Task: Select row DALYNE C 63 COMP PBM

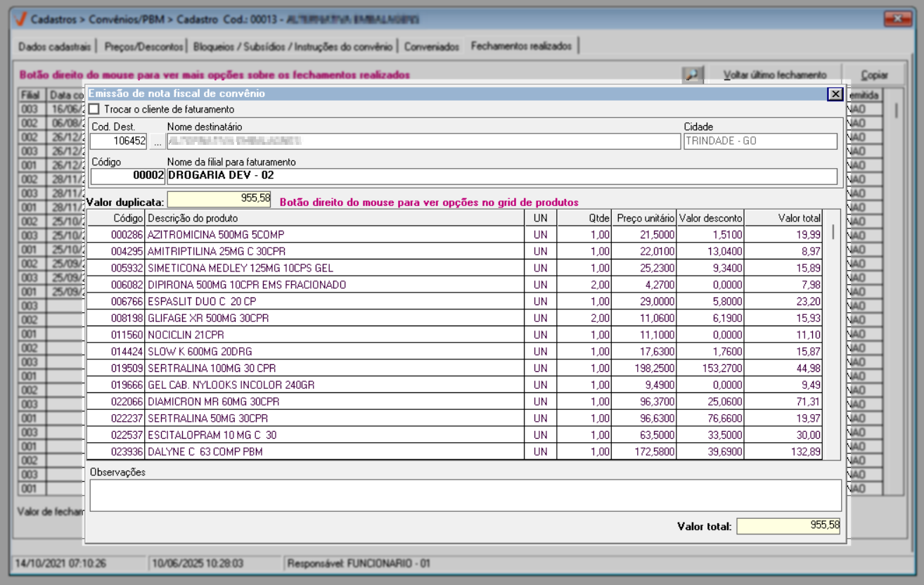Action: point(455,451)
